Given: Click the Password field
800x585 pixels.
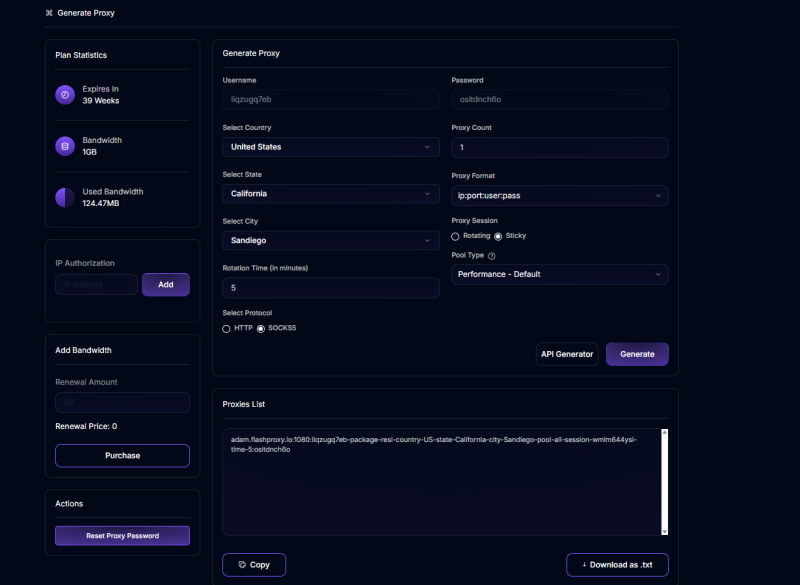Looking at the screenshot, I should point(560,99).
